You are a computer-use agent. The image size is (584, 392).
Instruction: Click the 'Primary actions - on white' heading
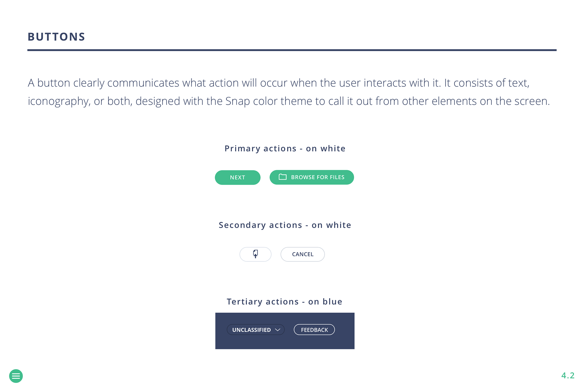pos(285,149)
